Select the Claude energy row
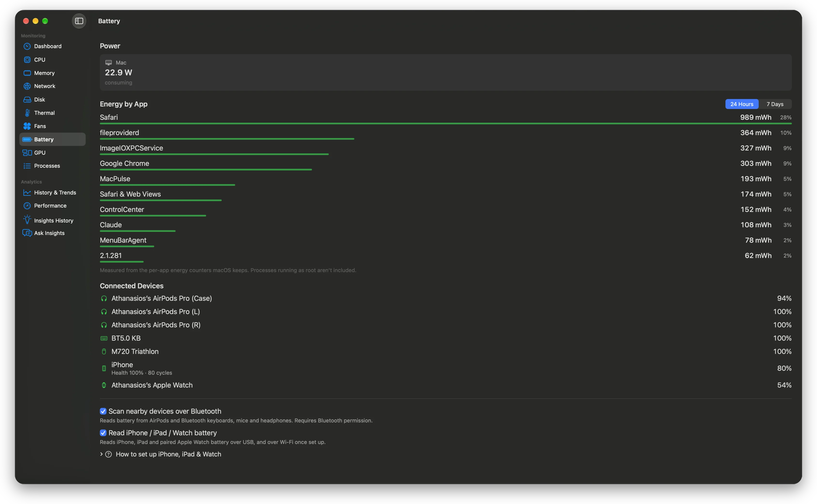 click(x=446, y=226)
